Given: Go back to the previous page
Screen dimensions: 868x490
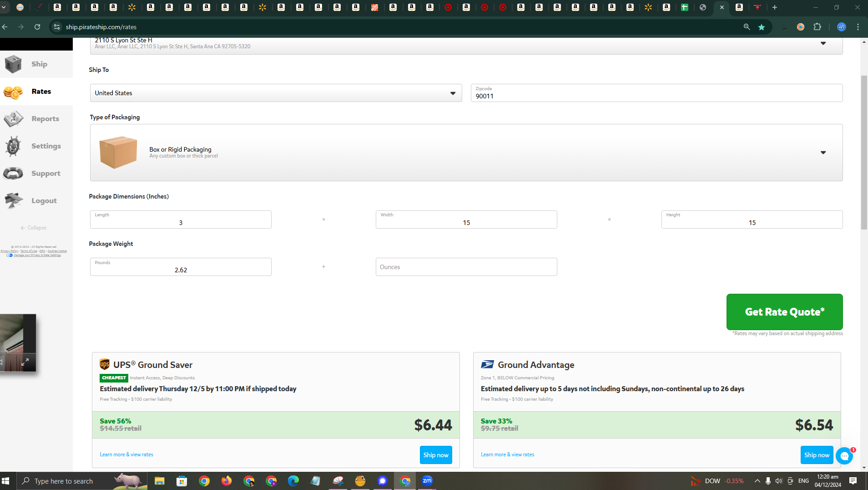Looking at the screenshot, I should click(x=5, y=27).
